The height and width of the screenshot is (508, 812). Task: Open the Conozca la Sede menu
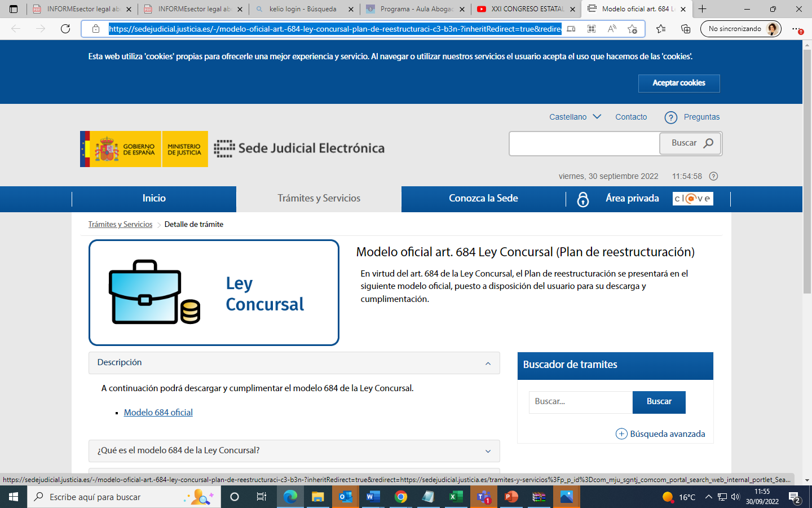[x=483, y=199]
